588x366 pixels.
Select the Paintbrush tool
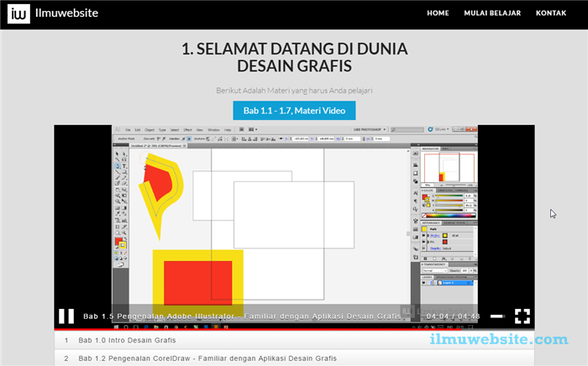(x=118, y=177)
